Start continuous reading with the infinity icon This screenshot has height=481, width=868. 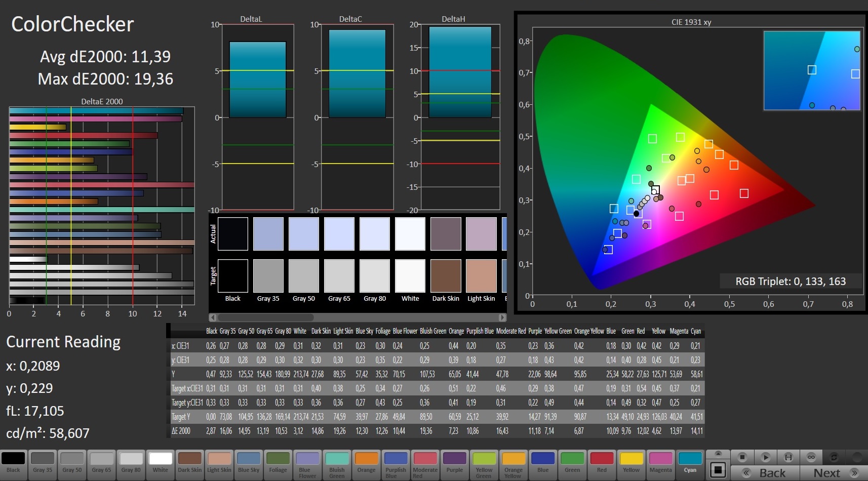811,457
